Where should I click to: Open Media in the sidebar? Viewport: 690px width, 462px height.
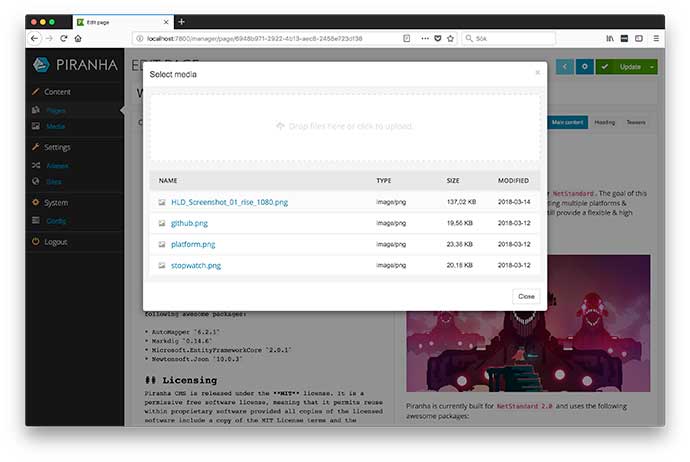point(56,127)
